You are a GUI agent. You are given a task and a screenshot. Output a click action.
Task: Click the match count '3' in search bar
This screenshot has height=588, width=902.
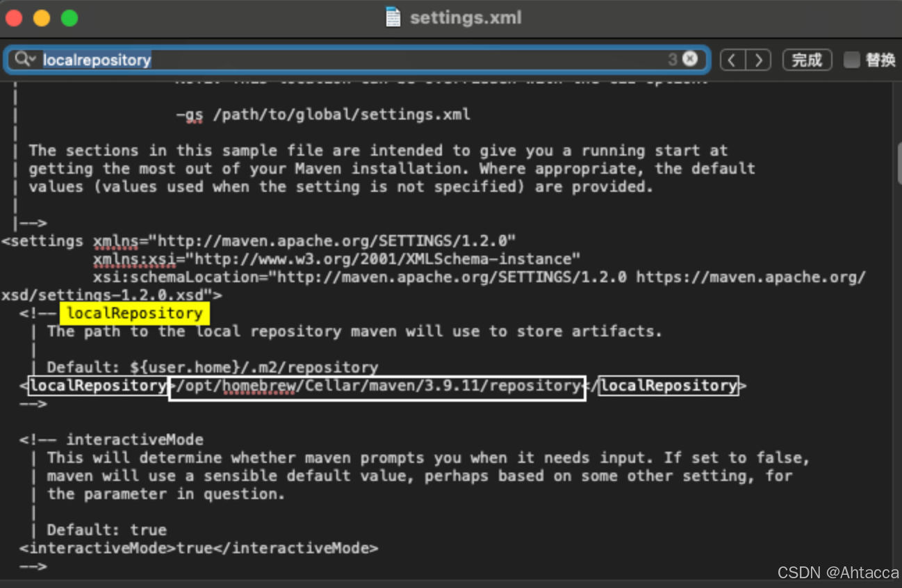coord(672,60)
